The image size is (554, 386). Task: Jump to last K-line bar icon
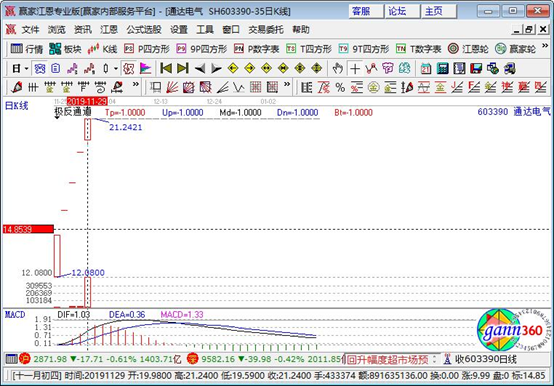coord(183,68)
